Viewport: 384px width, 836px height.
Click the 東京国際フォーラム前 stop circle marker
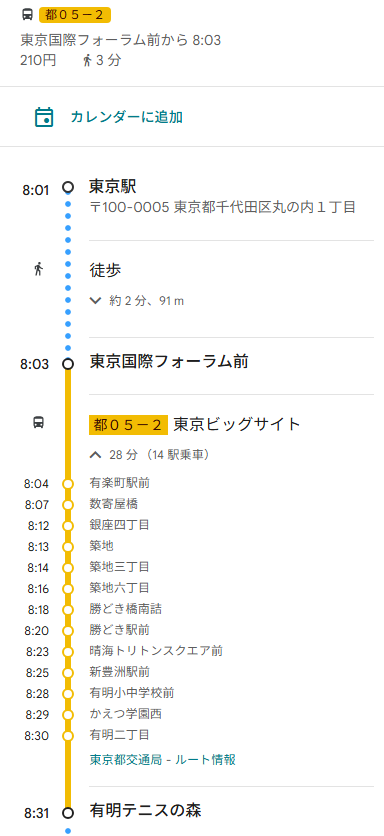68,364
